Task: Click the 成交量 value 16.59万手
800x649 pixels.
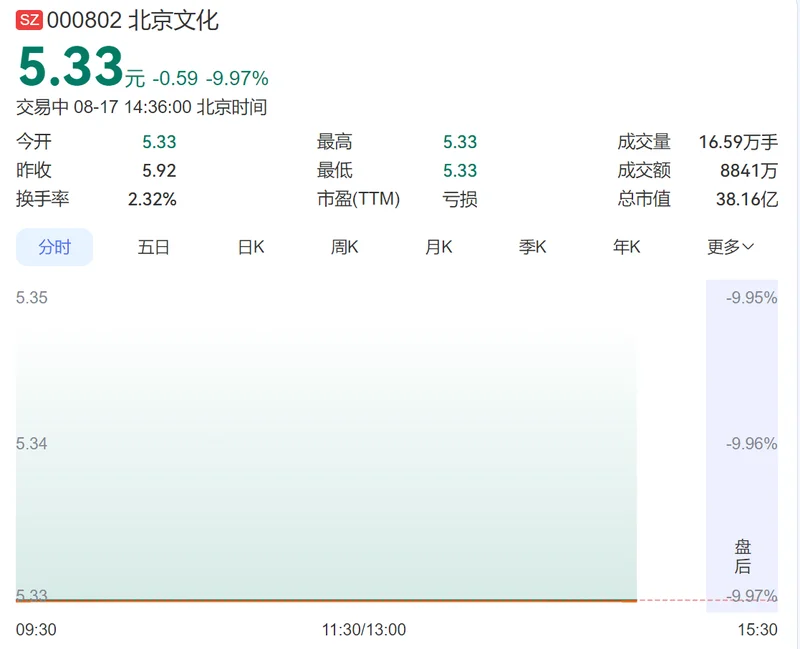Action: 738,142
